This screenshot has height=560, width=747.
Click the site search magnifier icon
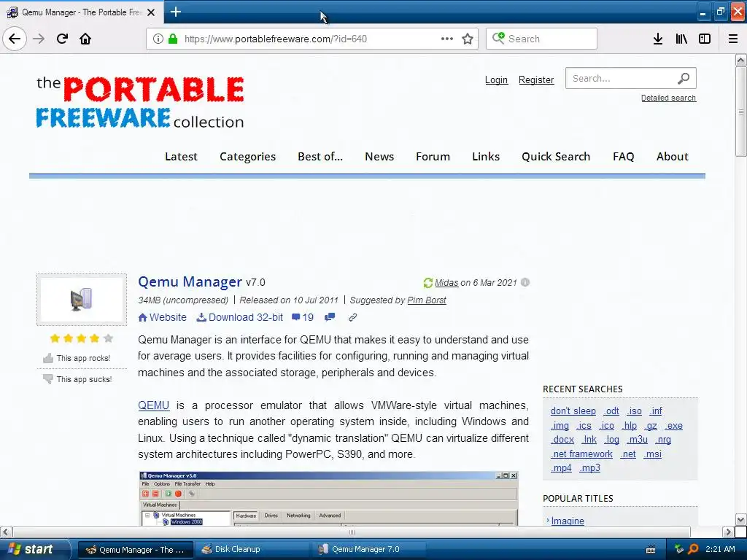pos(684,78)
